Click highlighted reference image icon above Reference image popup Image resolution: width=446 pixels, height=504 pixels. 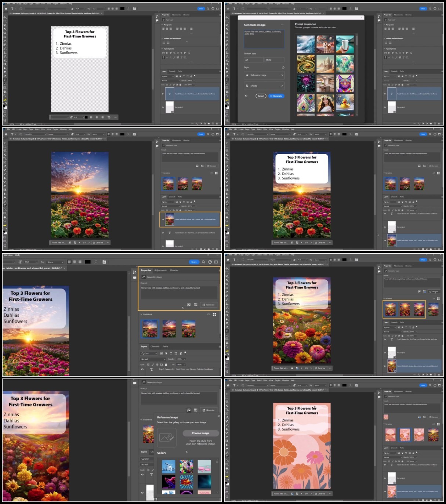[x=189, y=410]
